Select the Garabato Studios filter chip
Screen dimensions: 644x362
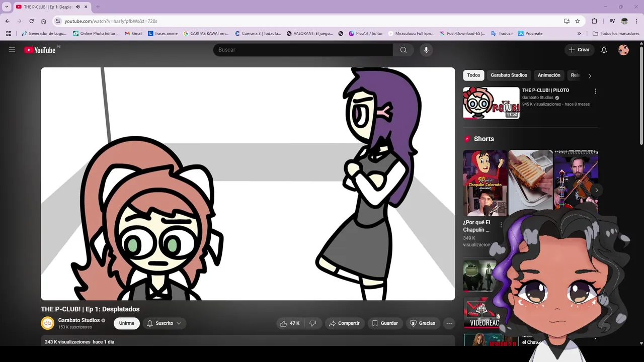pos(509,75)
